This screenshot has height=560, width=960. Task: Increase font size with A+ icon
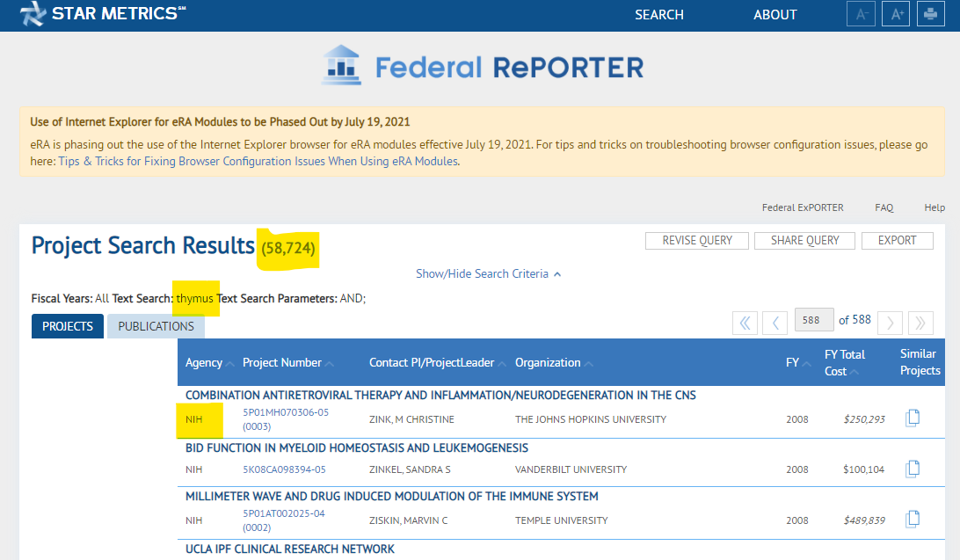[x=896, y=13]
